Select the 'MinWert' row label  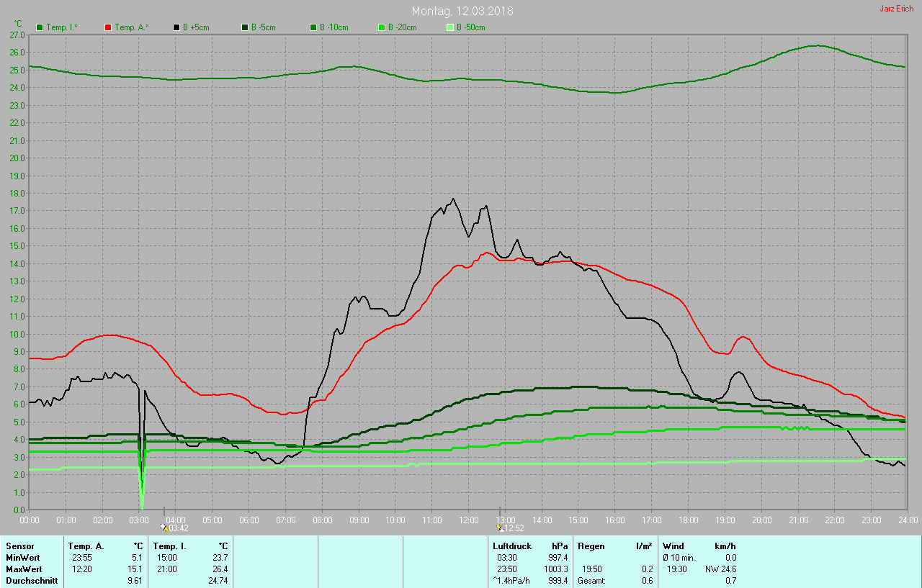click(22, 558)
